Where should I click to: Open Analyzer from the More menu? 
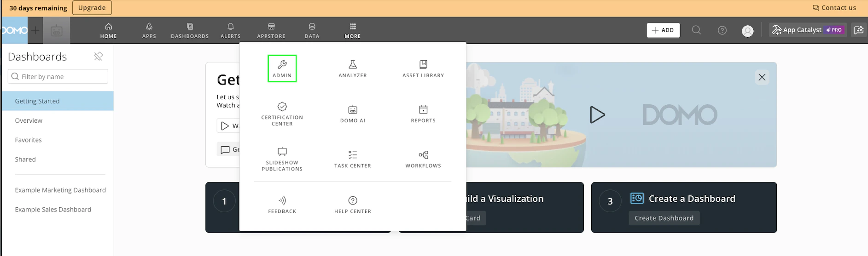coord(353,68)
